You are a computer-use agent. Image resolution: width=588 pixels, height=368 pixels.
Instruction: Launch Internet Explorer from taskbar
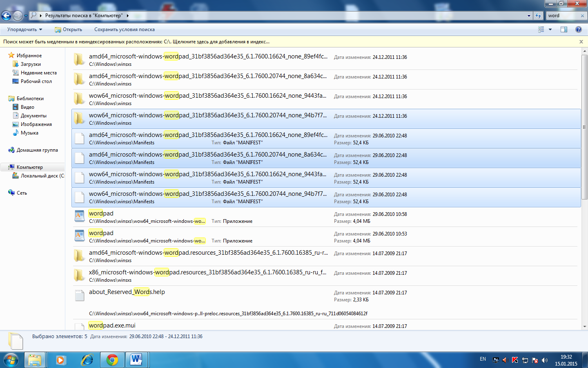[87, 360]
